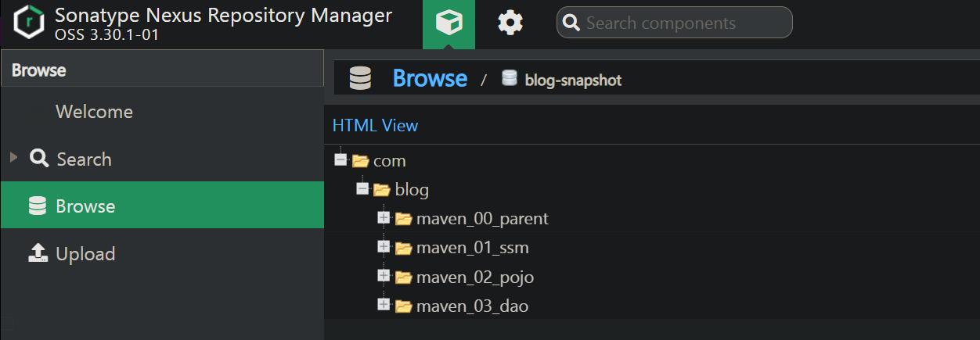Select Upload in the sidebar menu
The height and width of the screenshot is (340, 980).
point(85,254)
